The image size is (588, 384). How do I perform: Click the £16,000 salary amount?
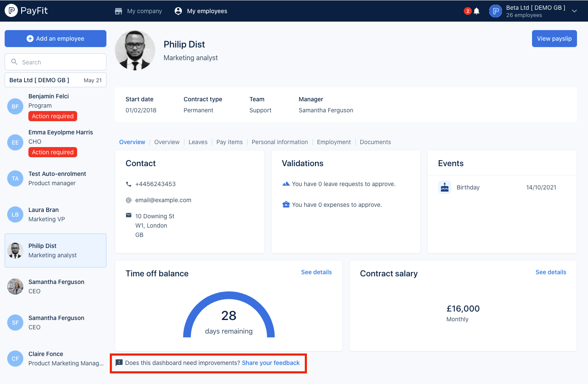point(463,309)
